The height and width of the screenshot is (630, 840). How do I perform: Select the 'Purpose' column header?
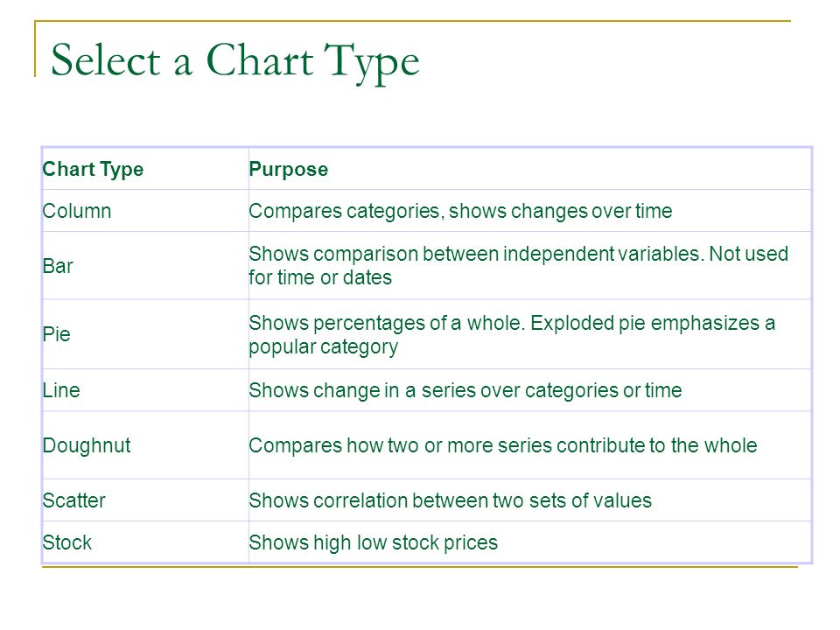point(288,169)
